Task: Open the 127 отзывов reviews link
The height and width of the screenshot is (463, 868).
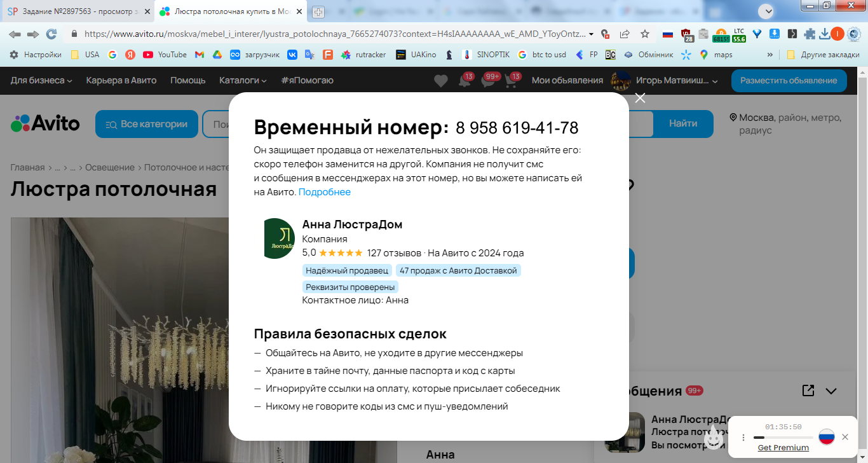Action: (x=394, y=252)
